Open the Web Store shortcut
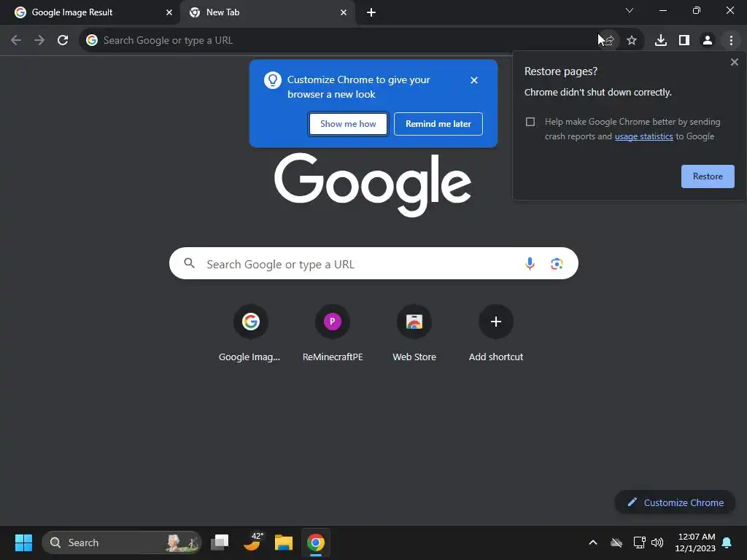The image size is (747, 560). (x=414, y=333)
